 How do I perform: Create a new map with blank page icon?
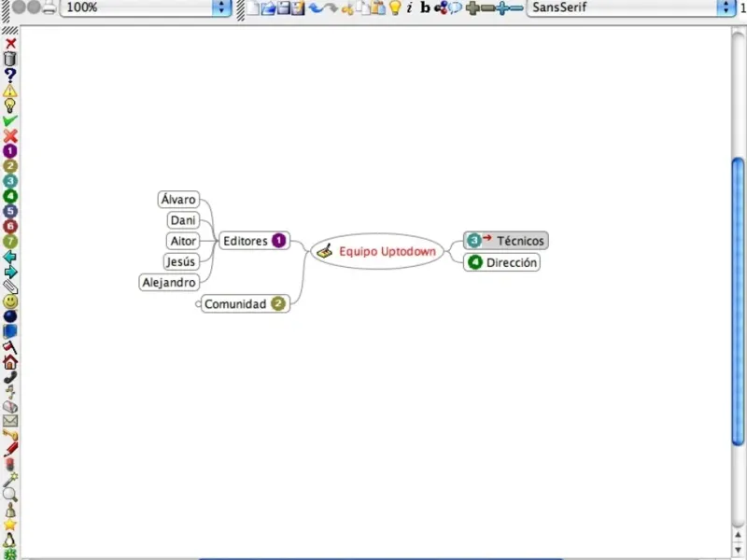[x=253, y=7]
